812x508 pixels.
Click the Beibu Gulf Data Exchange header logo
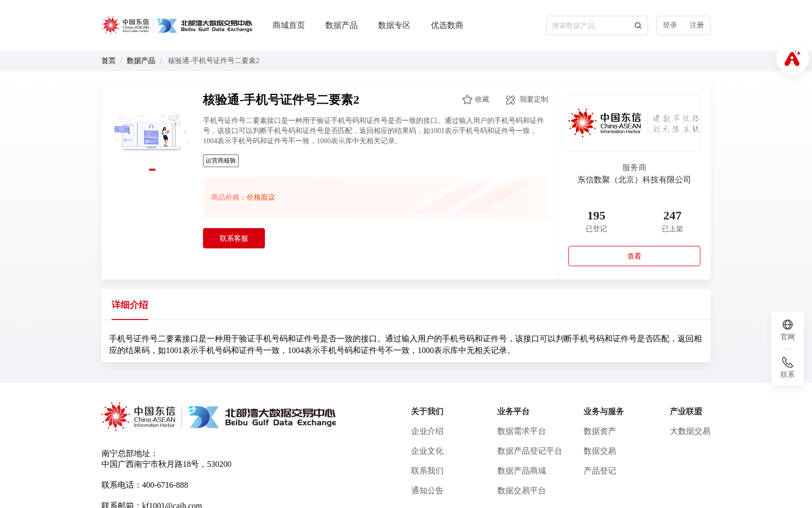pos(205,25)
